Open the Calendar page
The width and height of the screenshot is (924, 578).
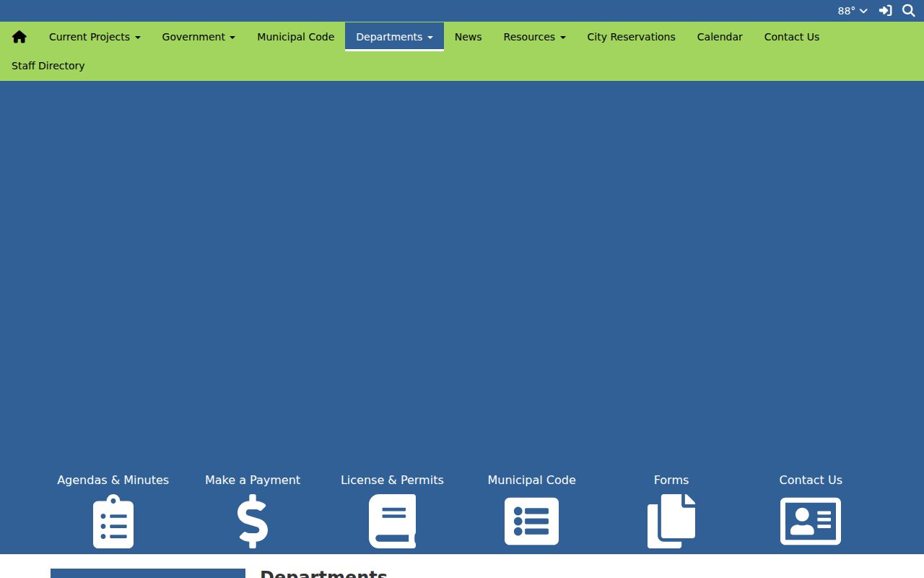pyautogui.click(x=720, y=37)
